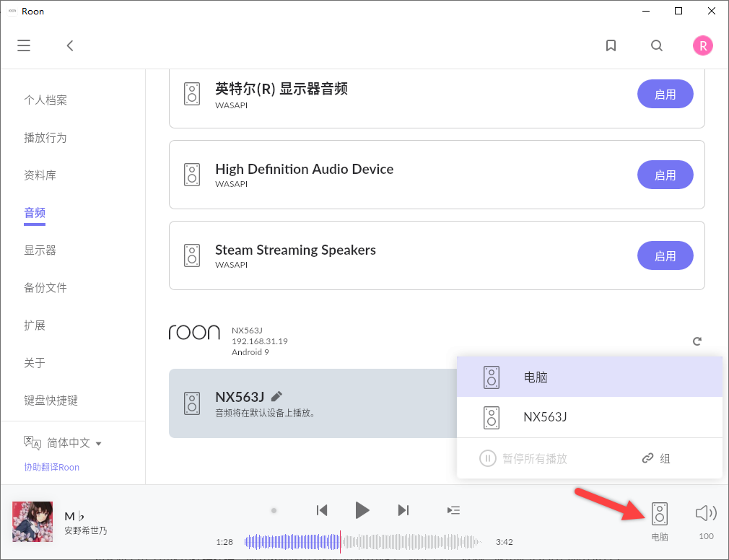Open 扩展 settings tab

tap(35, 325)
